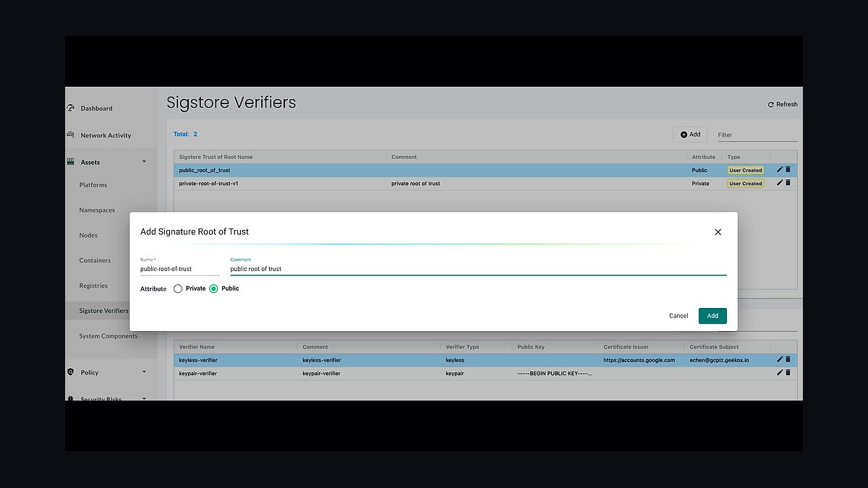
Task: Select the private-root-of-trust-v1 name cell
Action: [x=209, y=184]
